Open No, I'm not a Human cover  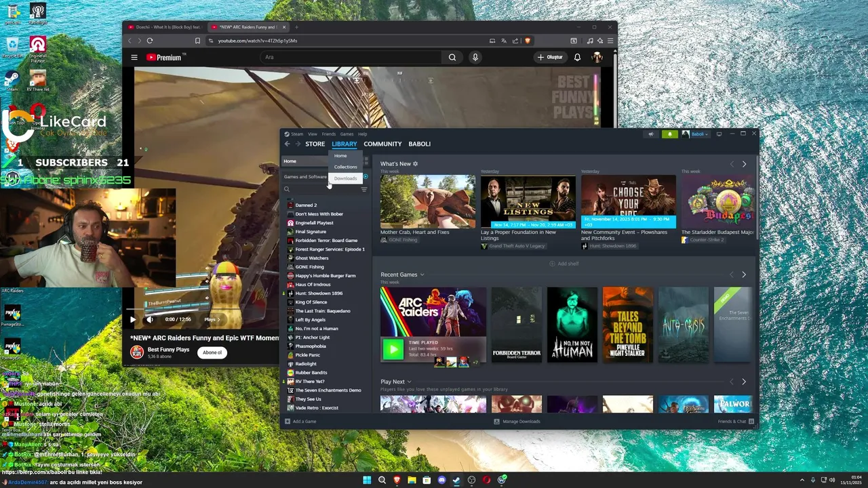click(x=572, y=325)
